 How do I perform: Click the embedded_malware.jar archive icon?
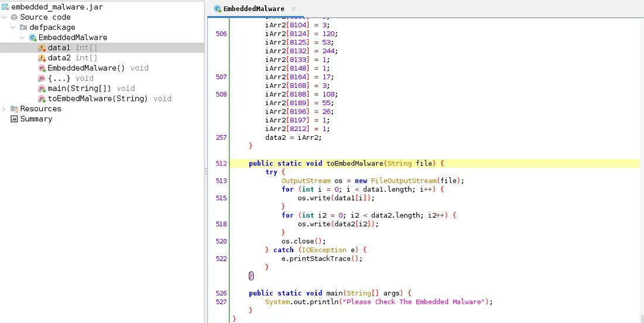pos(5,7)
